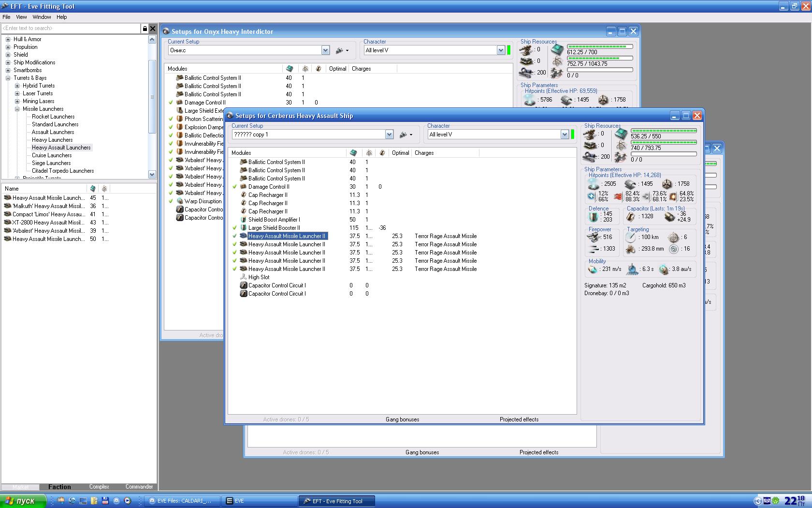Click the turret hardpoints icon in Cerberus Ship Resources
This screenshot has width=812, height=508.
(590, 134)
